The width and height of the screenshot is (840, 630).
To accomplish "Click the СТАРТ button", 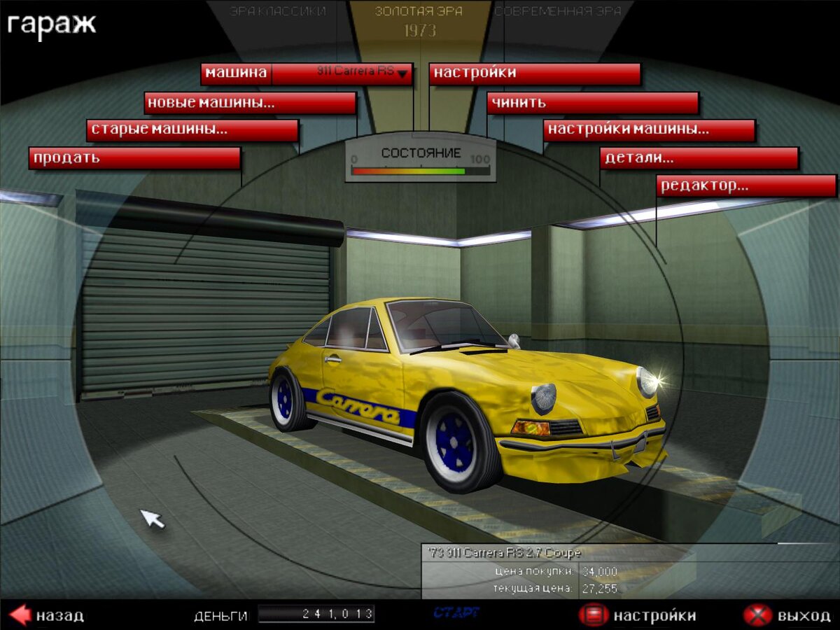I will point(456,613).
